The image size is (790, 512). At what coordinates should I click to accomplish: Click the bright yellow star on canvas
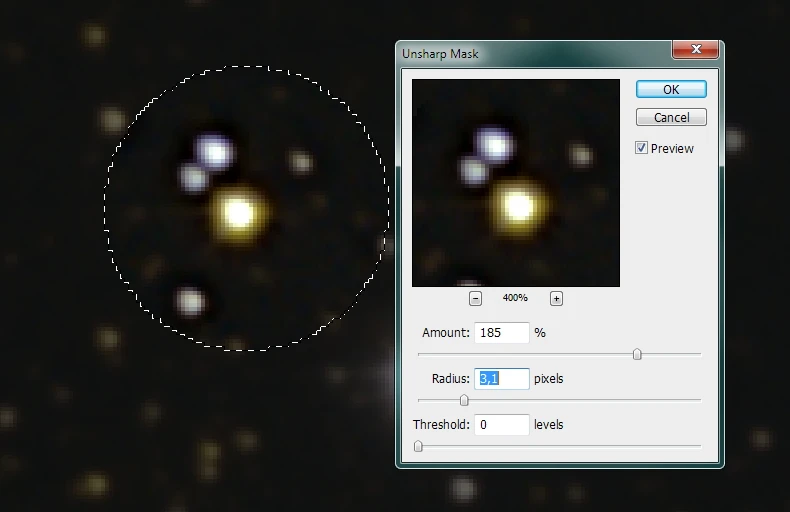tap(238, 211)
